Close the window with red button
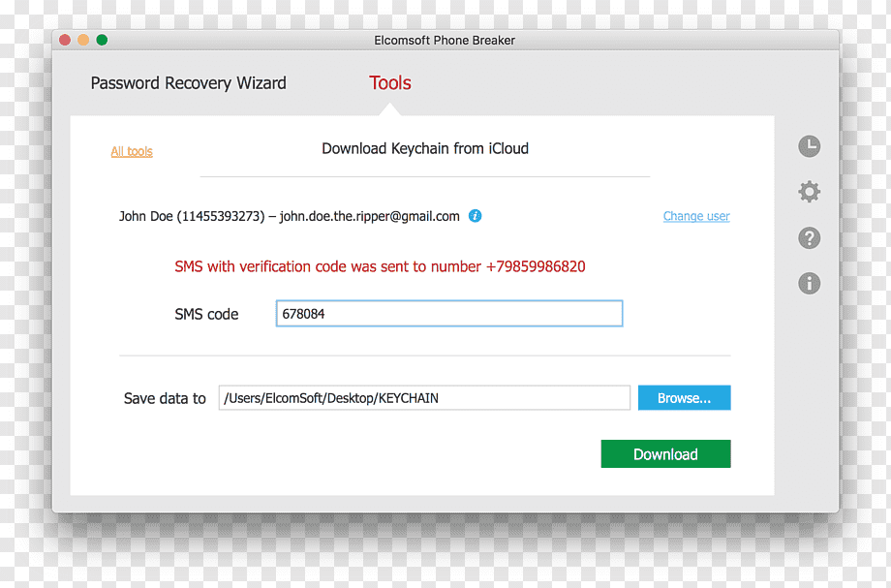The height and width of the screenshot is (588, 891). tap(65, 40)
